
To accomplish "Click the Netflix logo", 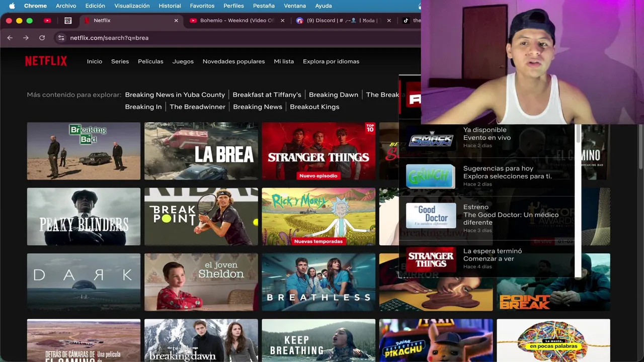I will [x=46, y=61].
